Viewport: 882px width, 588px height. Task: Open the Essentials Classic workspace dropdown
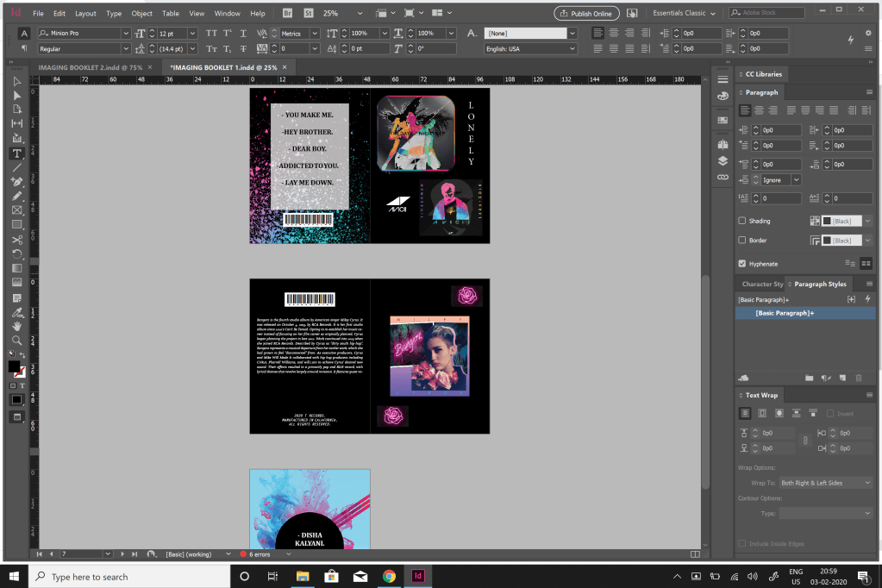coord(684,13)
